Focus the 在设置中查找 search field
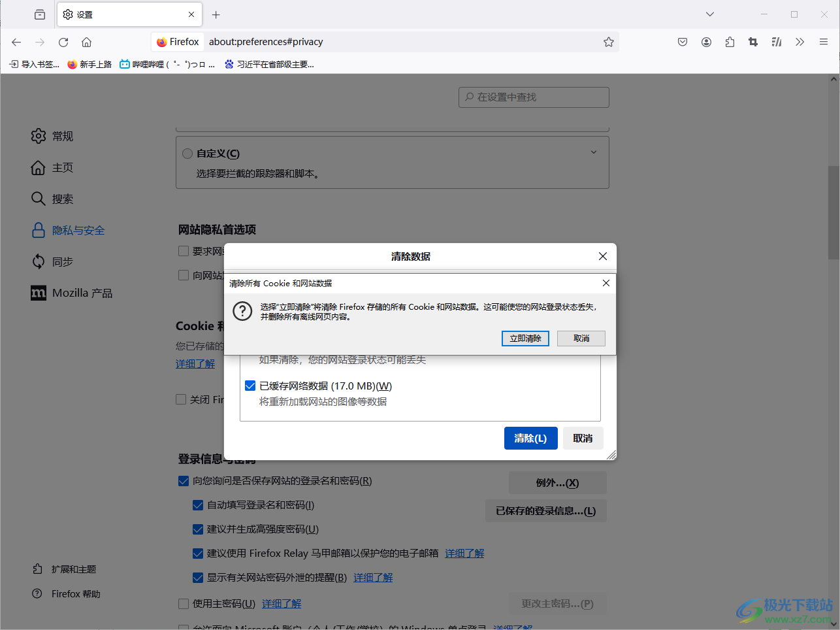The height and width of the screenshot is (630, 840). tap(534, 97)
